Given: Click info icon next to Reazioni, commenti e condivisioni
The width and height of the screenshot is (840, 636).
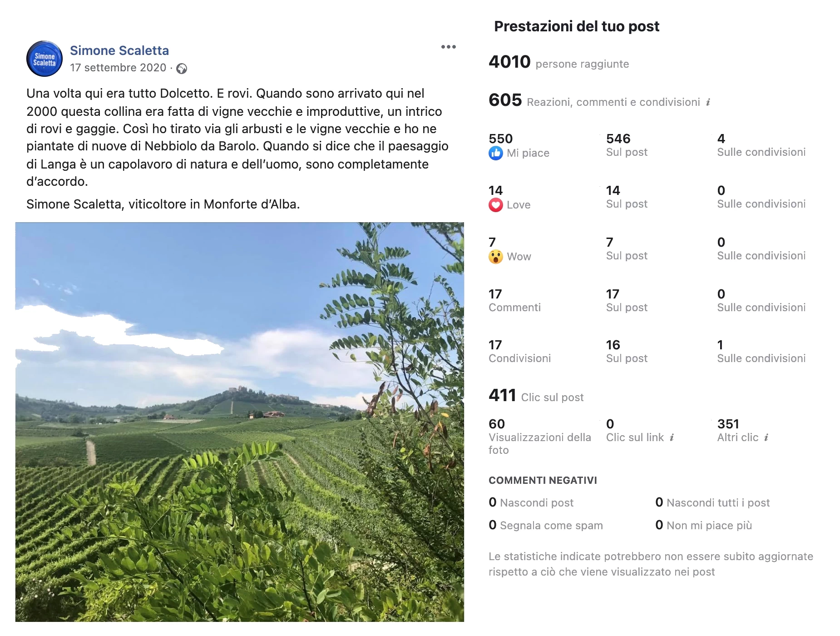Looking at the screenshot, I should click(x=708, y=102).
